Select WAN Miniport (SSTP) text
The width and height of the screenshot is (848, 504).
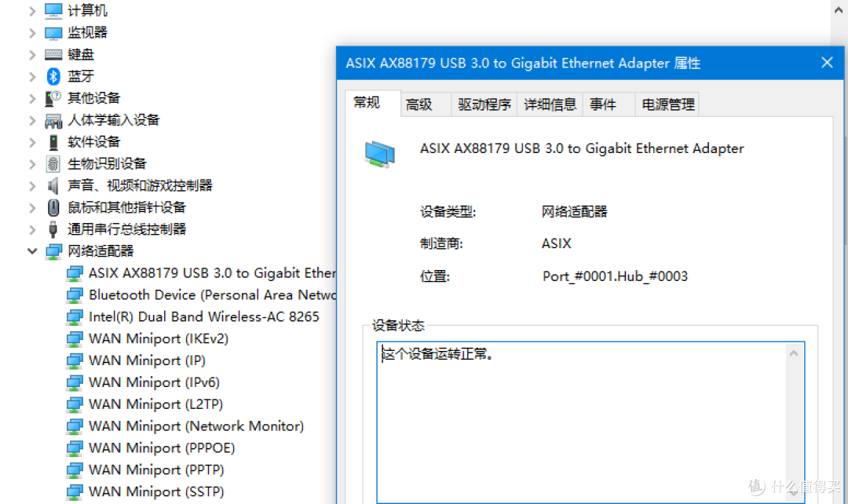click(x=156, y=491)
